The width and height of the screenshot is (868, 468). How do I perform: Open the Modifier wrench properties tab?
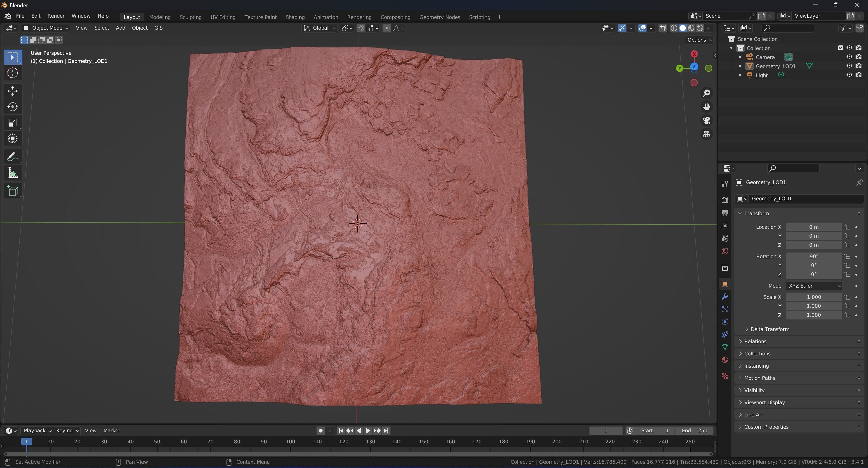click(x=725, y=296)
